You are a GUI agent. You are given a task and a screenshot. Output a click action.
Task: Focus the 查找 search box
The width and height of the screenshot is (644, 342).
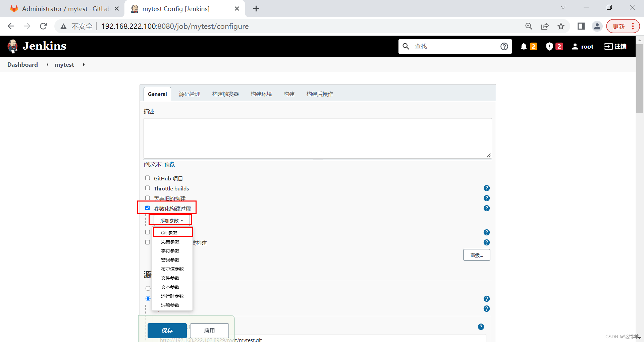point(454,46)
